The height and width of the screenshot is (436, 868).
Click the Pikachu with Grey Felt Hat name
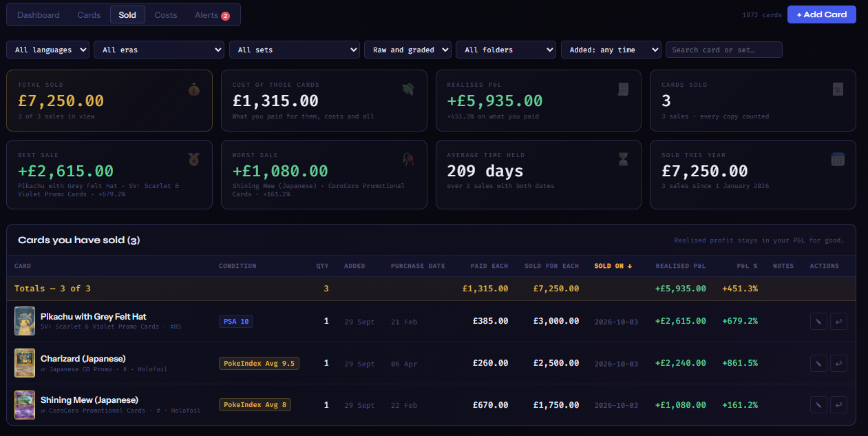(94, 317)
